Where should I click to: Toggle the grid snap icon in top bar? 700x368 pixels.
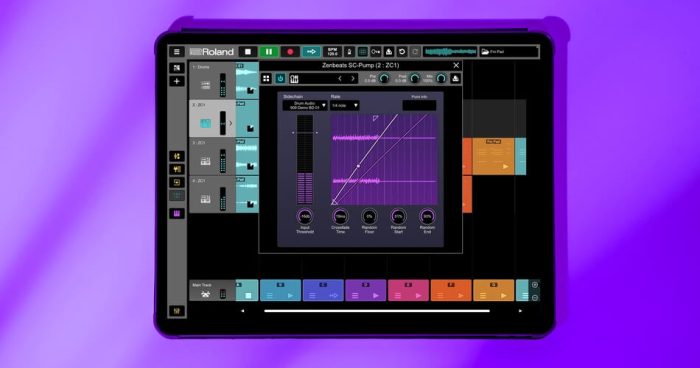pyautogui.click(x=362, y=52)
